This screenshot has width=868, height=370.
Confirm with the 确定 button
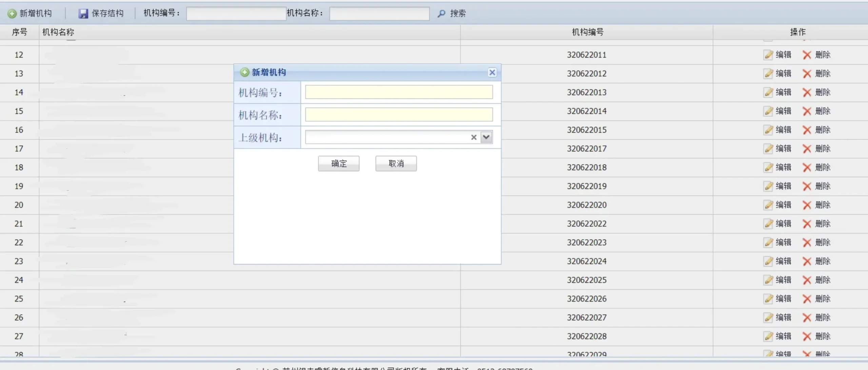pyautogui.click(x=338, y=164)
